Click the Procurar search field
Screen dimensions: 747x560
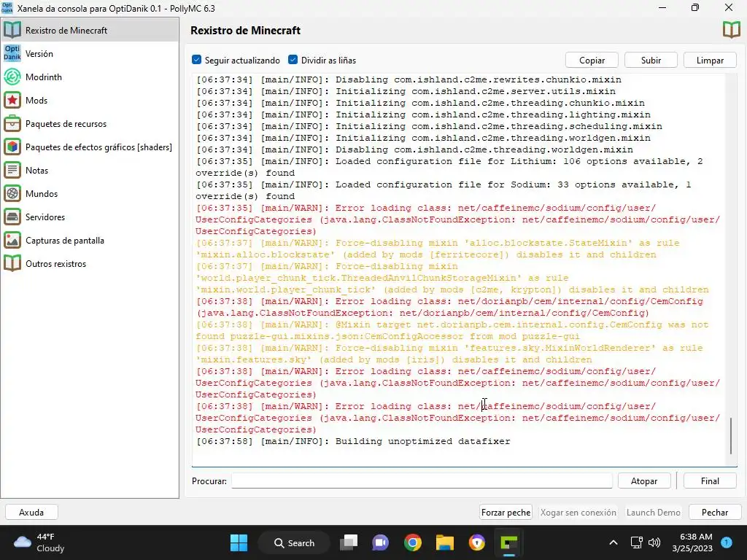click(x=422, y=481)
